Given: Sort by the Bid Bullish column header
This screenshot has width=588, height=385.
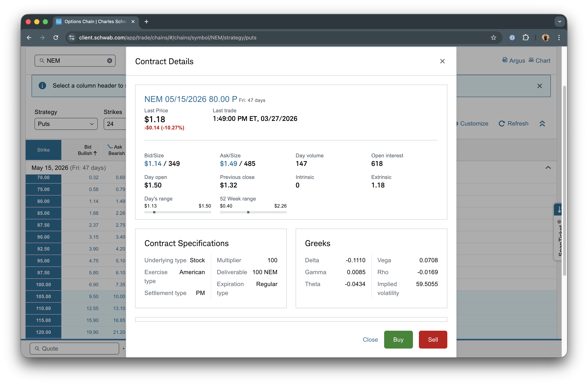Looking at the screenshot, I should (x=88, y=150).
